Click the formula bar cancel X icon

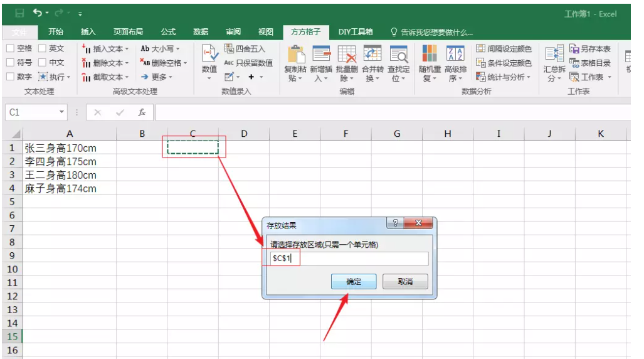click(97, 112)
